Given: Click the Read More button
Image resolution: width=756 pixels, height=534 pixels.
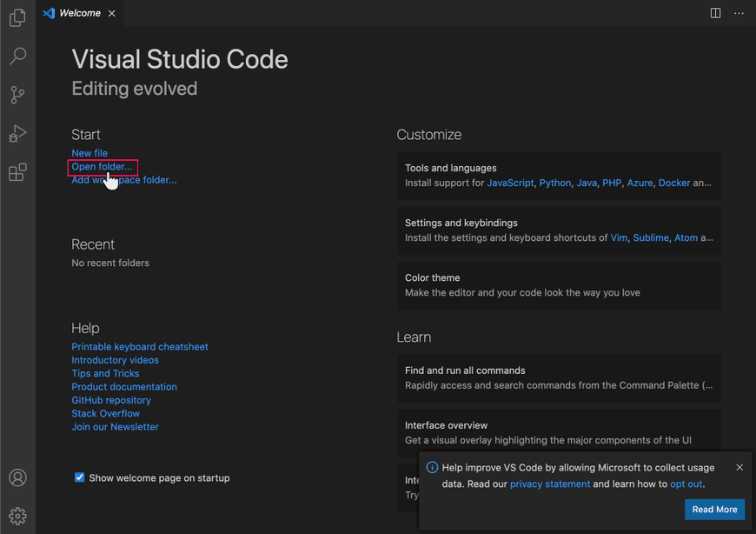Looking at the screenshot, I should pyautogui.click(x=714, y=510).
